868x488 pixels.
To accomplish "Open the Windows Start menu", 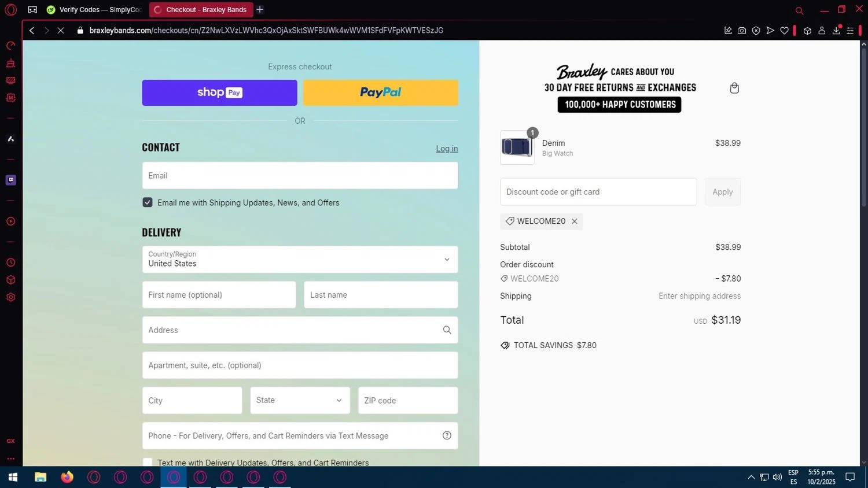I will pyautogui.click(x=13, y=477).
